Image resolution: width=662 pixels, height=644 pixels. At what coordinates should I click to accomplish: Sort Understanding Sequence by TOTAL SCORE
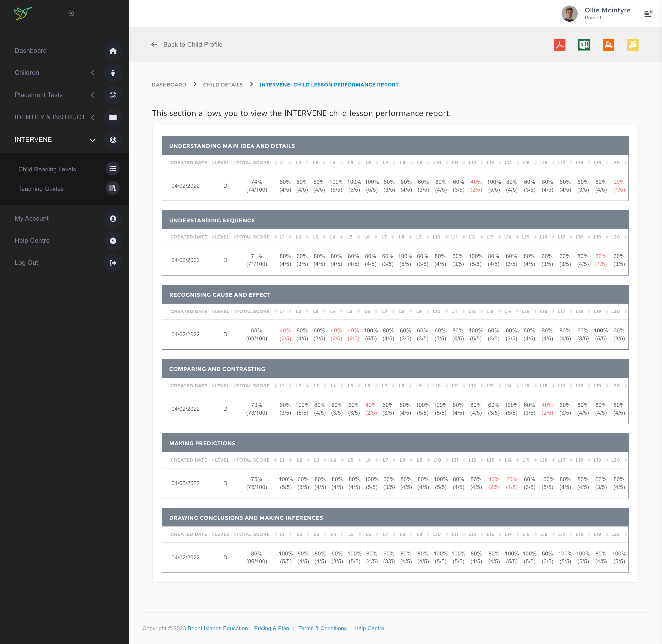click(x=253, y=237)
